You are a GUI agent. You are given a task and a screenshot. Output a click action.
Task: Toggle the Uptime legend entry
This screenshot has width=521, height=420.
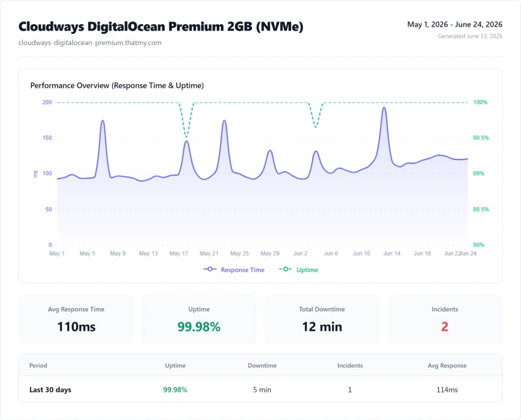pos(298,270)
